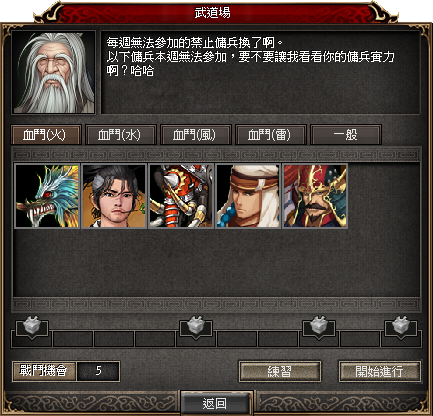Switch to the 血鬥(火) tab
The height and width of the screenshot is (416, 433).
tap(46, 135)
